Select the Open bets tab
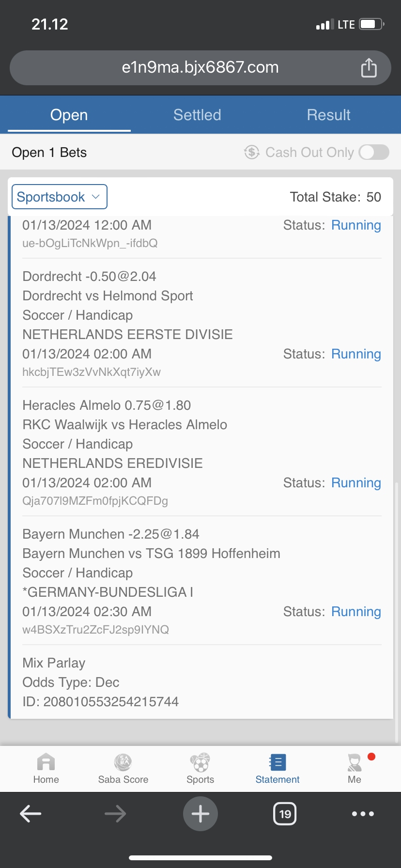Viewport: 401px width, 868px height. tap(69, 115)
